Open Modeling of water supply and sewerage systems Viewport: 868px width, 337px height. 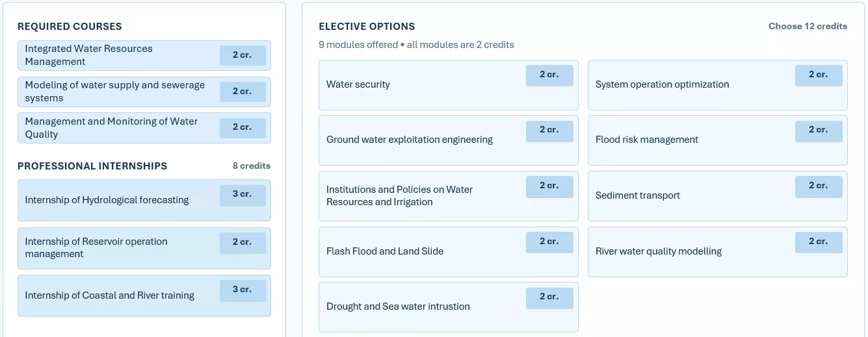point(144,92)
